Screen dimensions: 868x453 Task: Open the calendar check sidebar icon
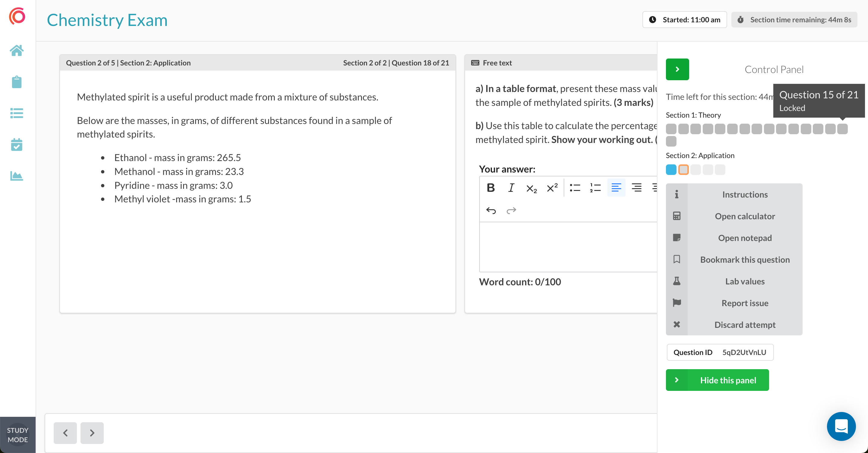pyautogui.click(x=17, y=144)
